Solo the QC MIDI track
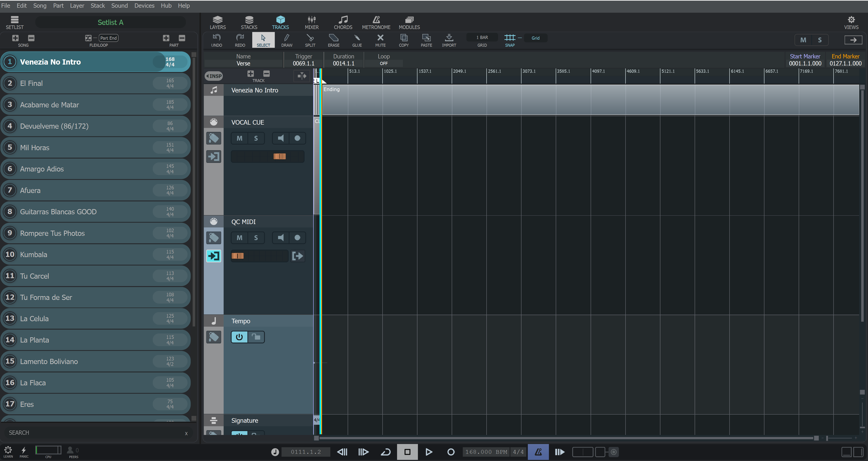The width and height of the screenshot is (868, 461). tap(256, 238)
